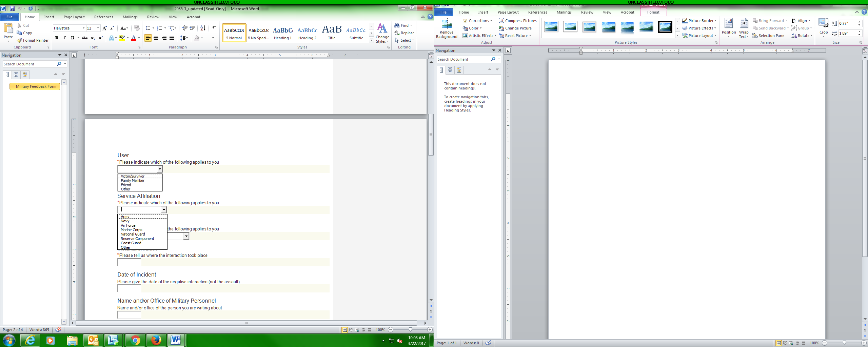Toggle Show/Hide paragraph marks

[x=214, y=28]
